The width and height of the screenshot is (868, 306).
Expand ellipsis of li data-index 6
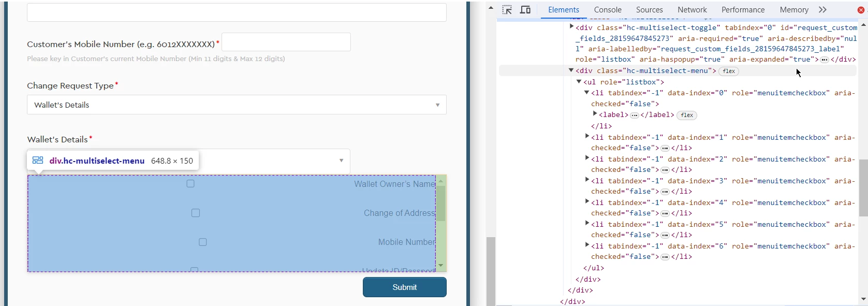[665, 257]
